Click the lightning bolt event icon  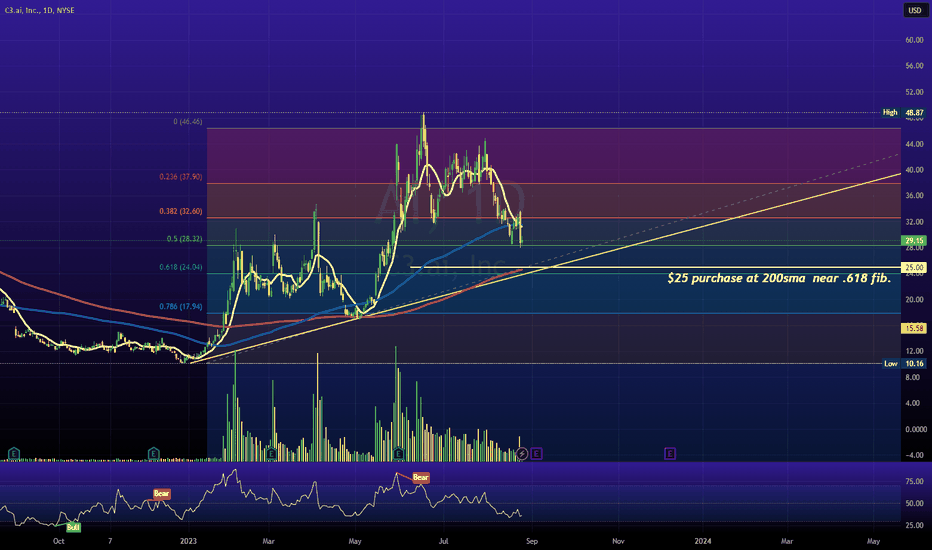coord(522,454)
